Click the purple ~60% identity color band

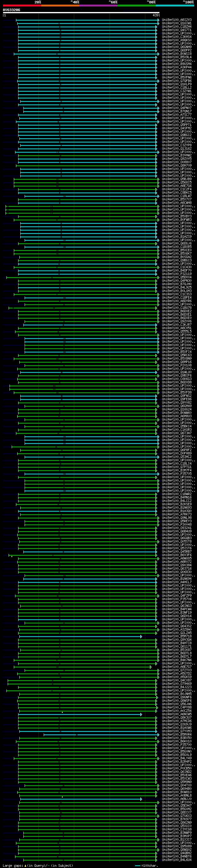pos(98,6)
